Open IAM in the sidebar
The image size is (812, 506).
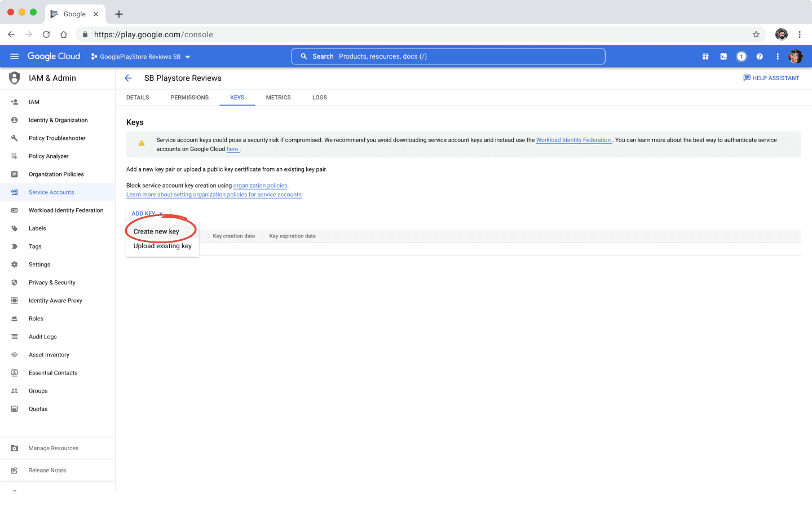tap(58, 102)
